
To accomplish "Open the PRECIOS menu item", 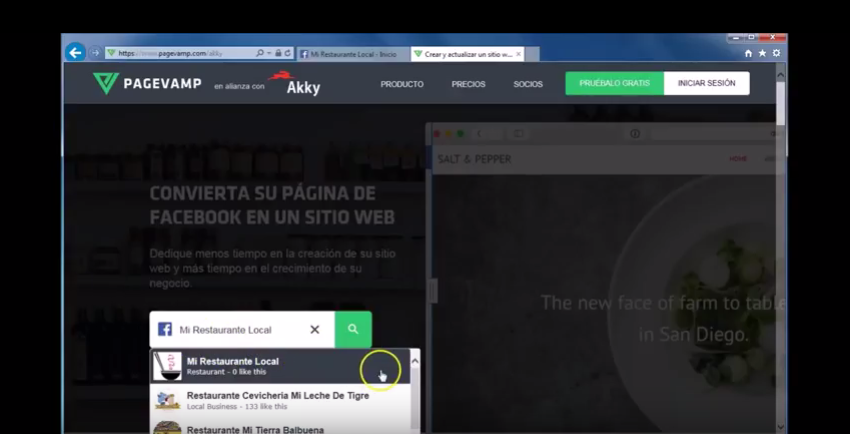I will pyautogui.click(x=468, y=84).
